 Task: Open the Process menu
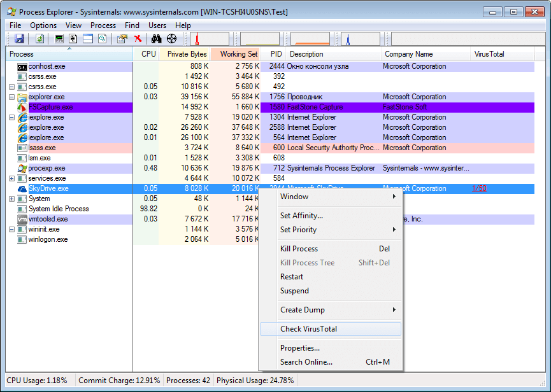click(x=103, y=25)
